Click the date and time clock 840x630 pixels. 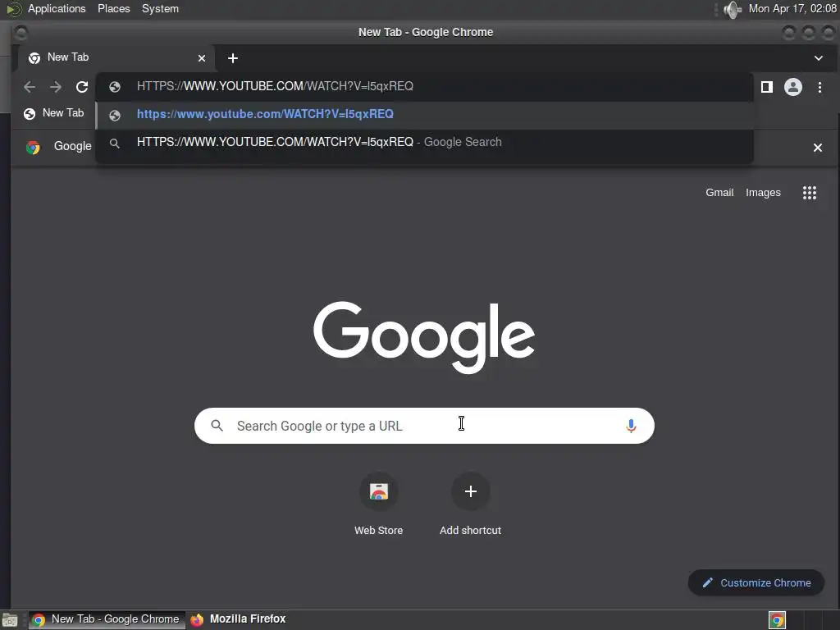coord(792,8)
